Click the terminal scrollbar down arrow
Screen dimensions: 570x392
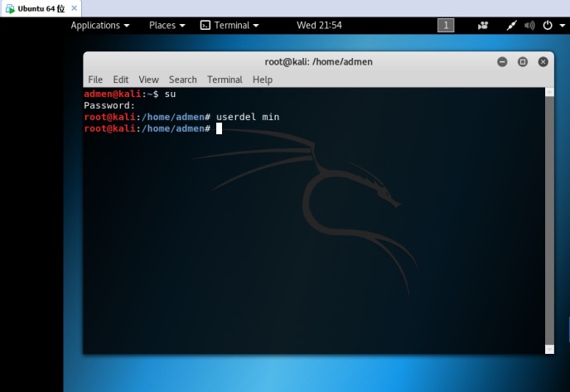pyautogui.click(x=549, y=350)
